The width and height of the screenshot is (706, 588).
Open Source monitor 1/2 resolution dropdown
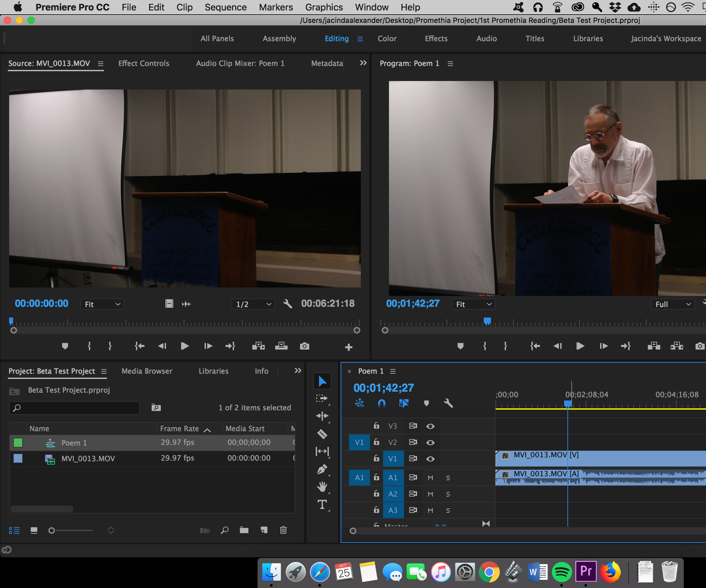(254, 304)
